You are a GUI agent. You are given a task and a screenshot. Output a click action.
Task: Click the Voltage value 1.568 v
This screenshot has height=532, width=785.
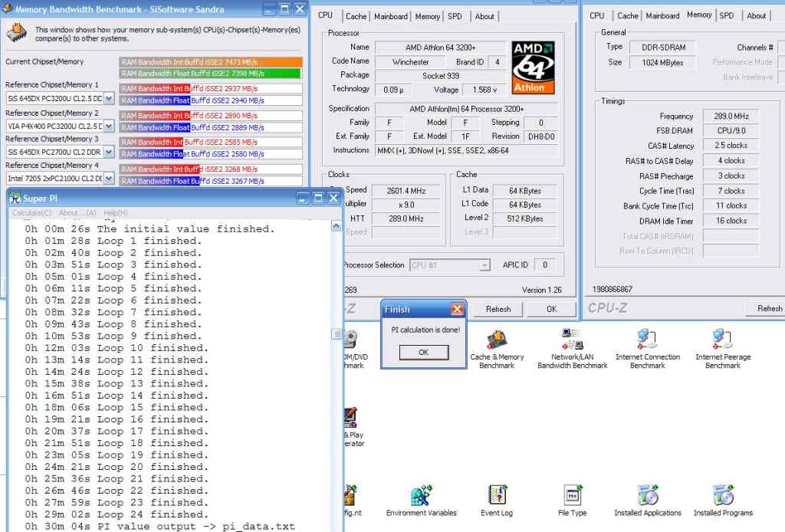(484, 90)
